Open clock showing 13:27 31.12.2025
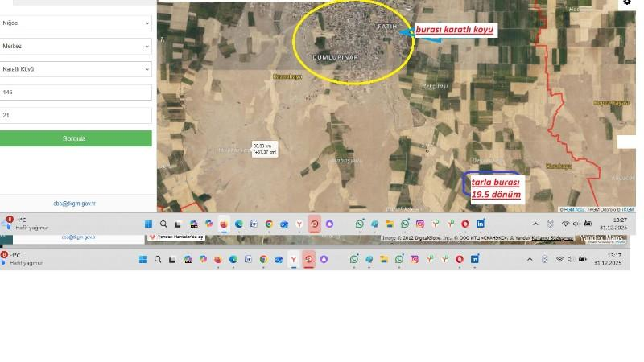The image size is (644, 362). pos(613,224)
